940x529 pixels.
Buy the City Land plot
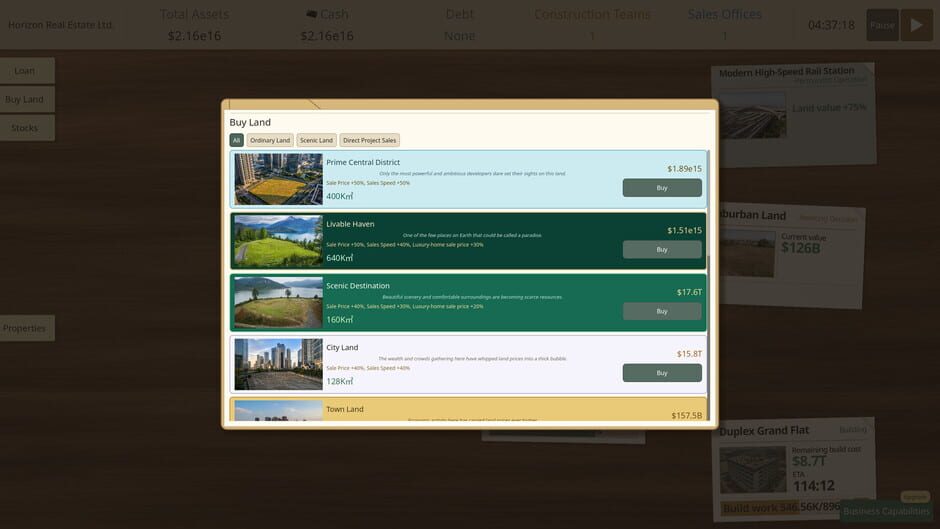(662, 373)
